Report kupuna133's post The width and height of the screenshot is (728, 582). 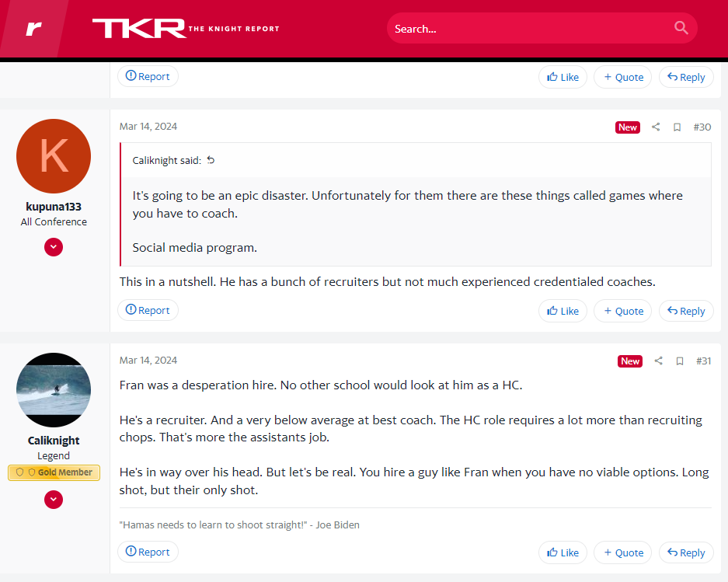(148, 310)
